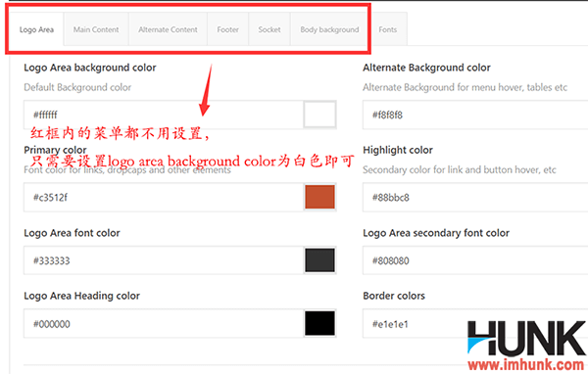Click the Logo Area Heading color label

(x=81, y=296)
